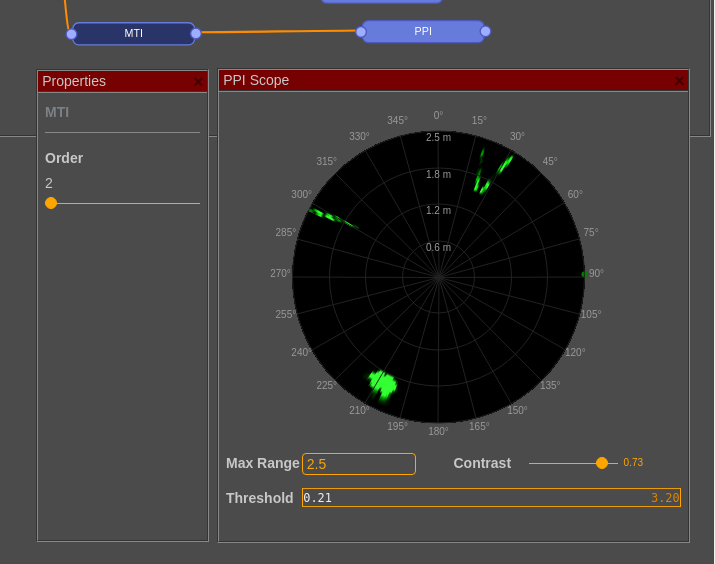Click the Threshold field's 0.21 value

click(318, 498)
